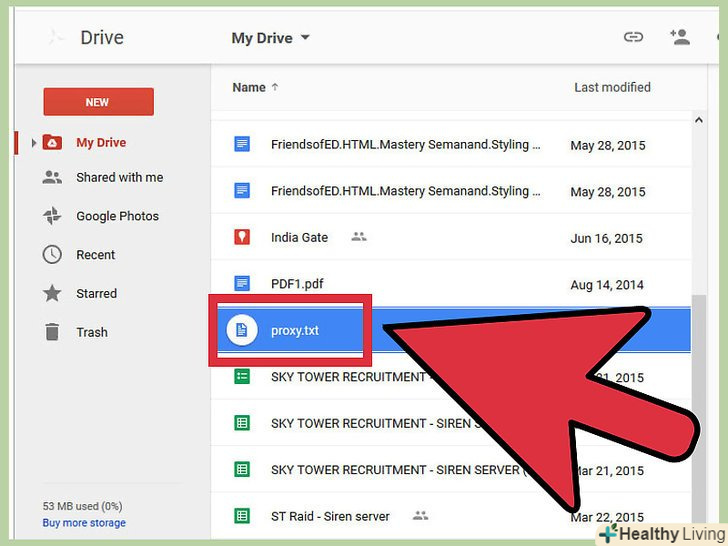Click the Last modified column header

[x=612, y=87]
